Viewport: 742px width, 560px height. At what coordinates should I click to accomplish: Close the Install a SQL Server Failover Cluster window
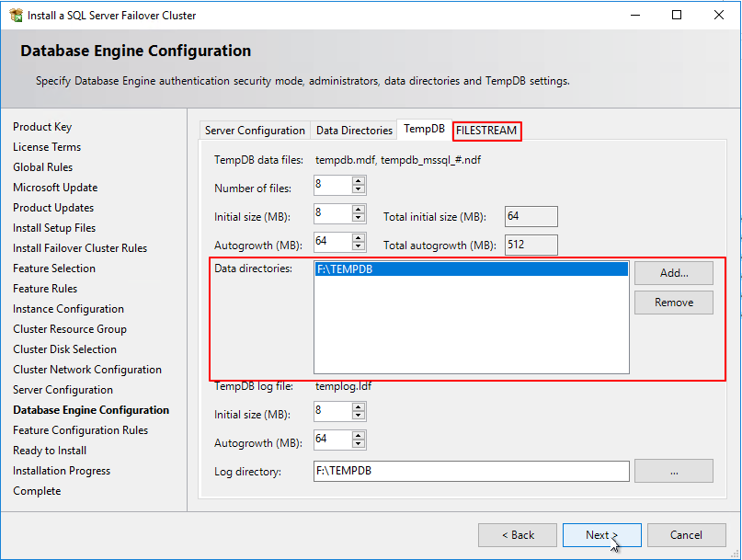tap(718, 15)
